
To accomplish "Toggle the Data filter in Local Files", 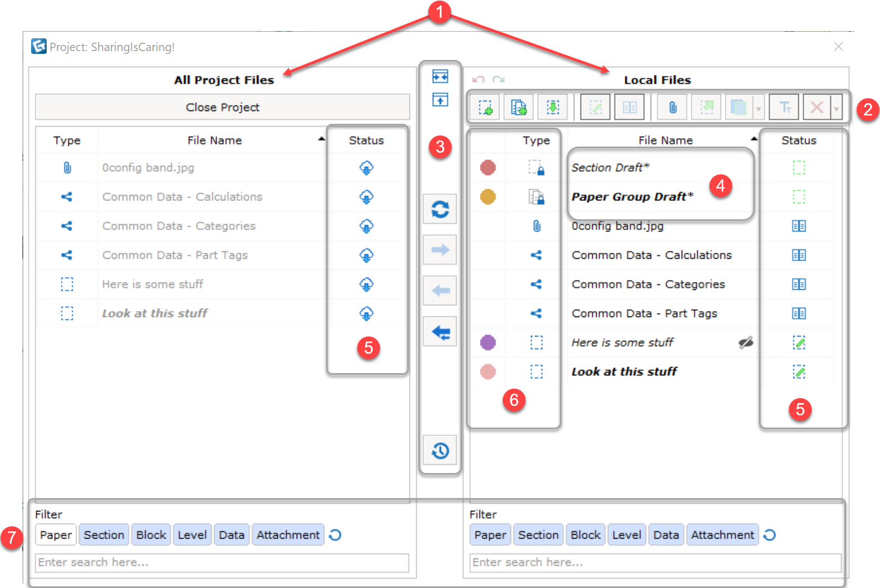I will [x=666, y=535].
